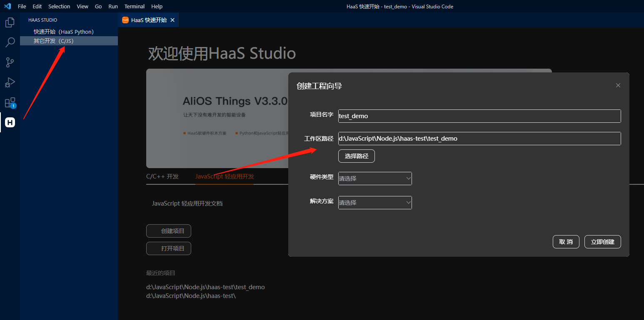Image resolution: width=644 pixels, height=320 pixels.
Task: Open the Go menu
Action: point(98,6)
